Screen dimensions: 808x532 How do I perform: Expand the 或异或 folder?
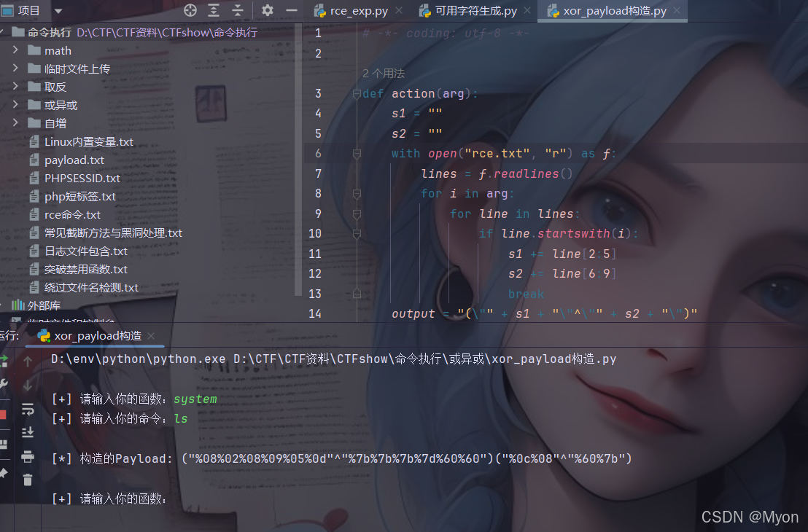click(15, 104)
